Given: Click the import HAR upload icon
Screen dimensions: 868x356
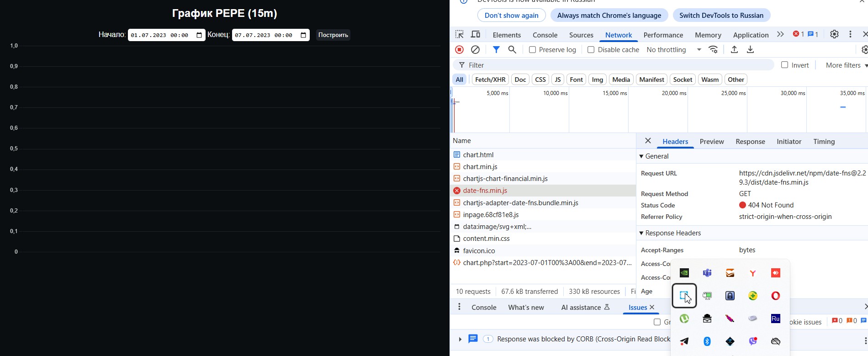Looking at the screenshot, I should 734,49.
